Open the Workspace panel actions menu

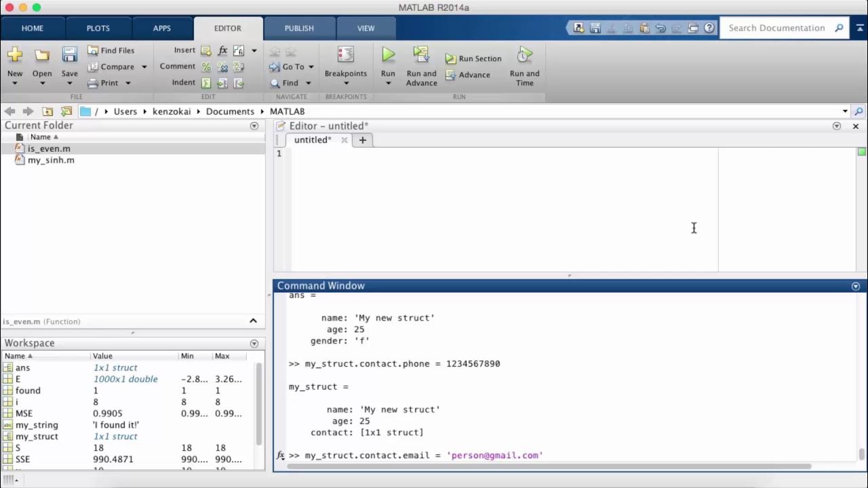(254, 344)
